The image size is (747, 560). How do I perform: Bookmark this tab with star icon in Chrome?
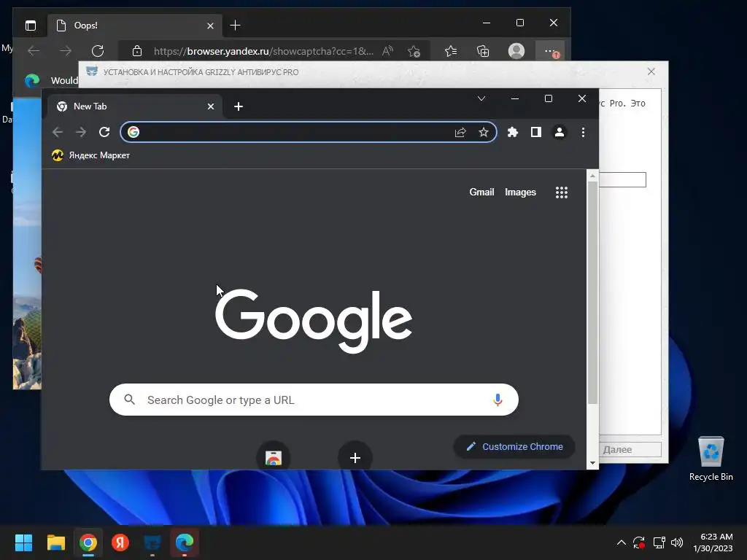[484, 133]
